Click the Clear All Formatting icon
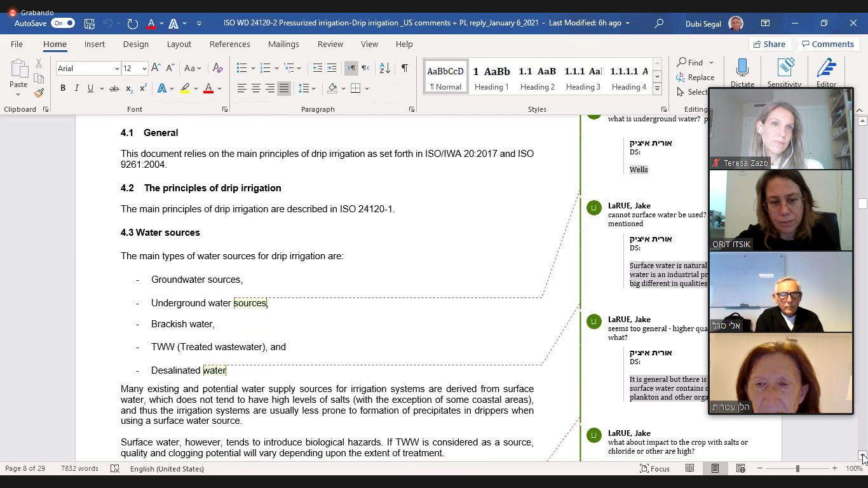 217,68
